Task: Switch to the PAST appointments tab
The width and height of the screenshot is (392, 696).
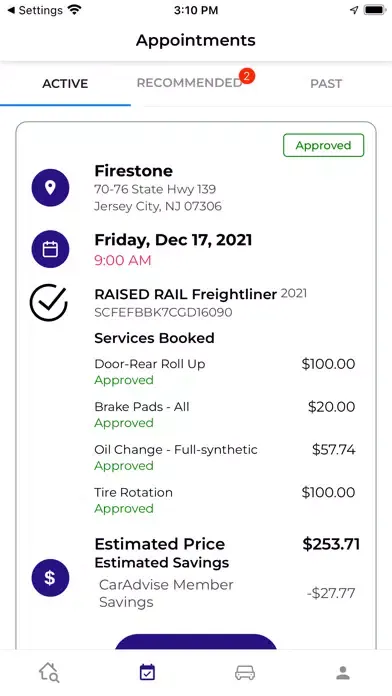Action: [x=326, y=83]
